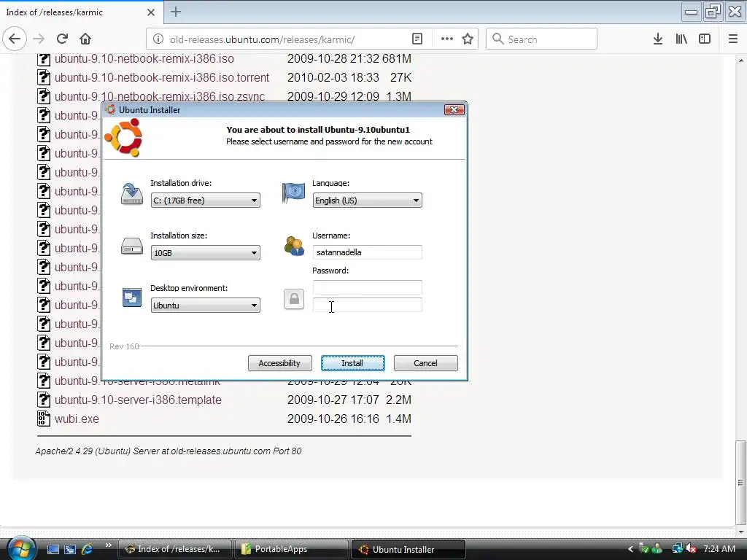Viewport: 747px width, 560px height.
Task: Switch to Index of /releases taskbar button
Action: tap(175, 549)
